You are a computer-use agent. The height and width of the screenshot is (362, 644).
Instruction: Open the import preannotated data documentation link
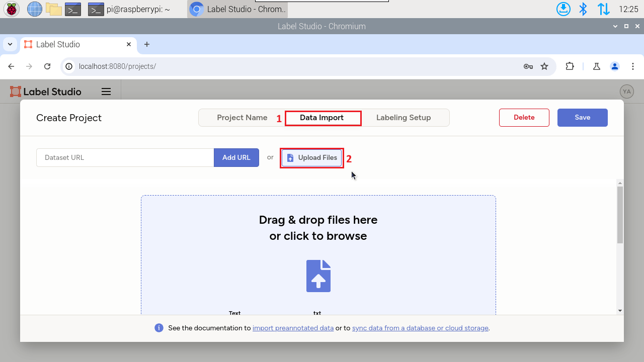click(293, 328)
